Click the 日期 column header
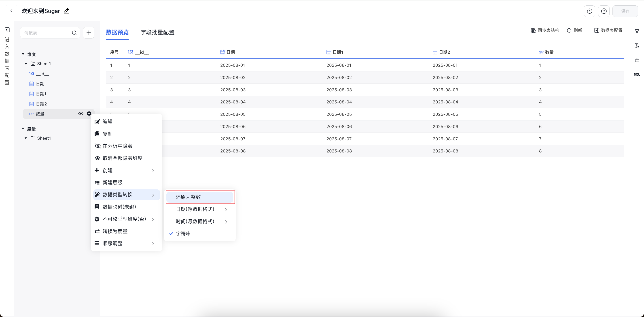Viewport: 644px width, 317px height. [x=227, y=52]
